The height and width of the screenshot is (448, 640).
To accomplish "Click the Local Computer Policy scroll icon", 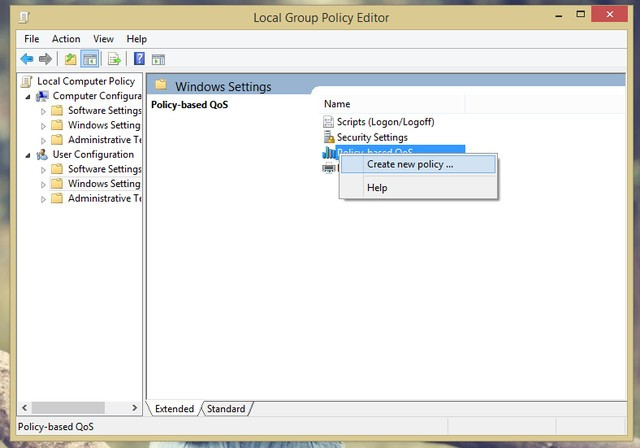I will tap(27, 81).
